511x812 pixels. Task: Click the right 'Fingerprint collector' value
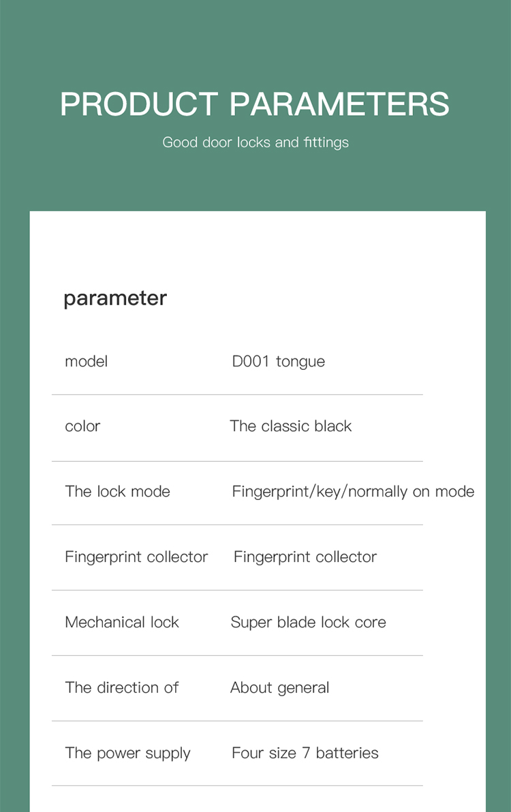(x=305, y=557)
